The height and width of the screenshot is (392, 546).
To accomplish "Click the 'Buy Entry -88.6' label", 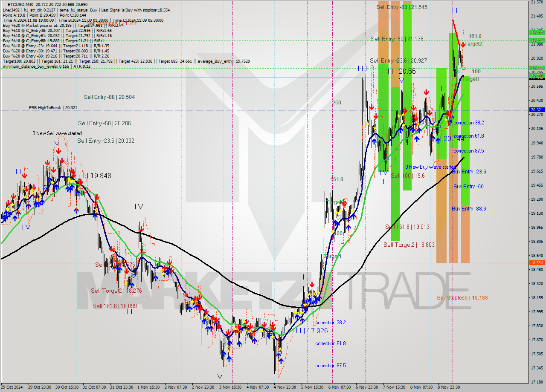I will click(469, 208).
